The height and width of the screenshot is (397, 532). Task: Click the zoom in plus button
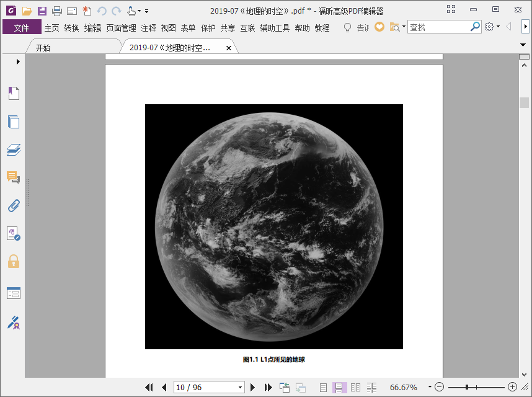[512, 387]
